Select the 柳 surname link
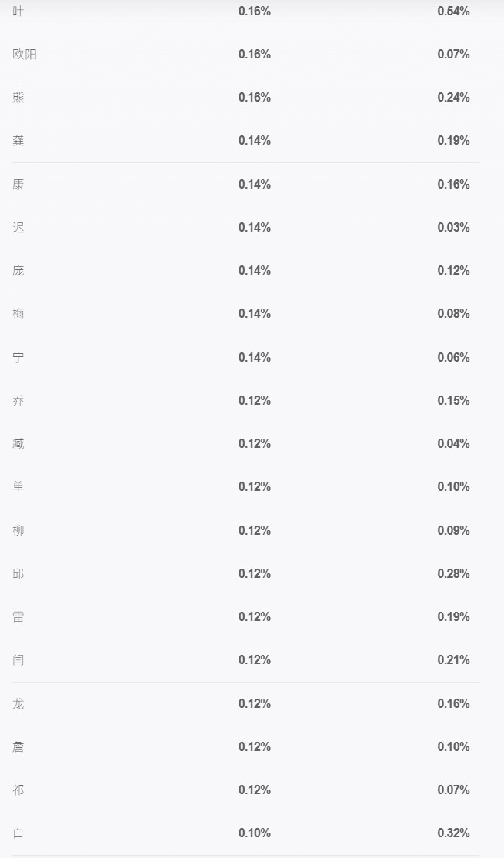 18,531
